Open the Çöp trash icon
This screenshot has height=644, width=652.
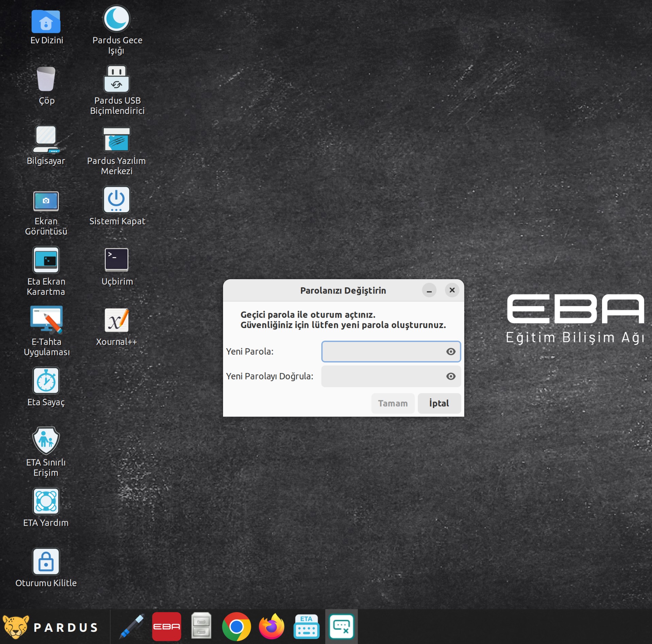coord(46,79)
